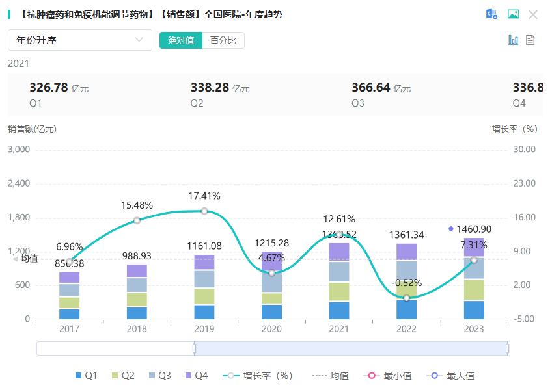This screenshot has width=550, height=392.
Task: Toggle Q2 series in chart legend
Action: (x=122, y=376)
